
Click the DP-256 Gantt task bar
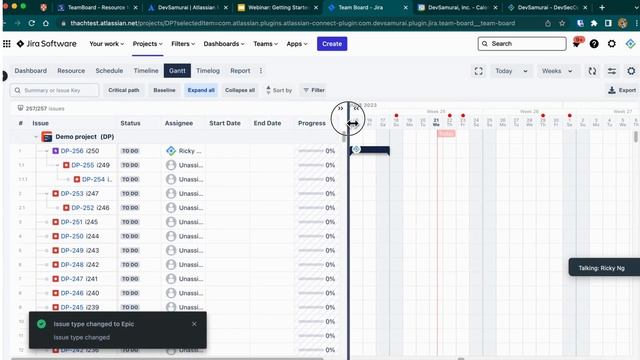tap(370, 150)
